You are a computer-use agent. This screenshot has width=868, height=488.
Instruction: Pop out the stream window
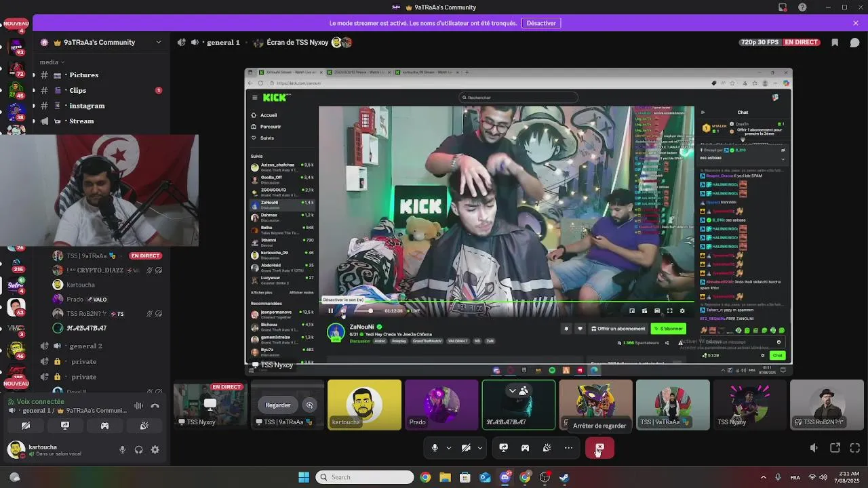point(835,448)
